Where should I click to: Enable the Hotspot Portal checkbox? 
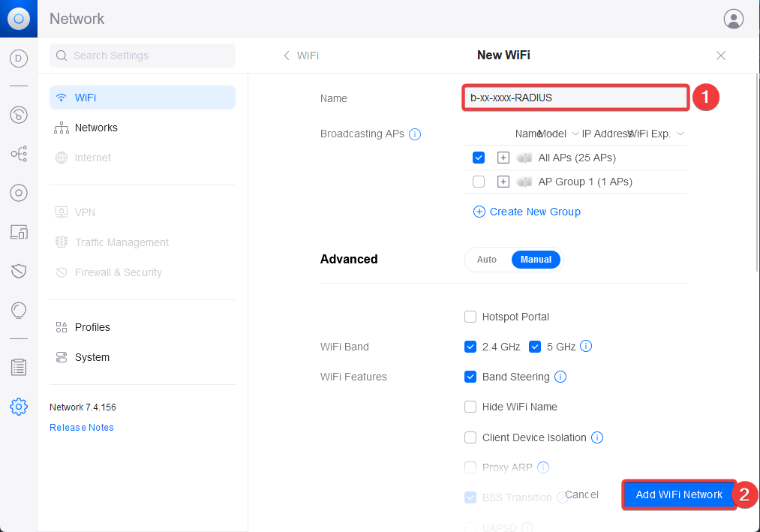tap(470, 317)
